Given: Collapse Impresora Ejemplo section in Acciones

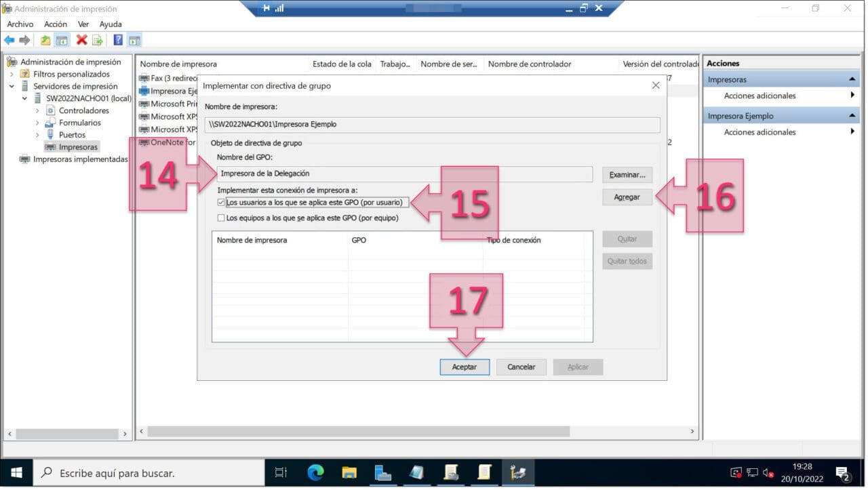Looking at the screenshot, I should 852,116.
